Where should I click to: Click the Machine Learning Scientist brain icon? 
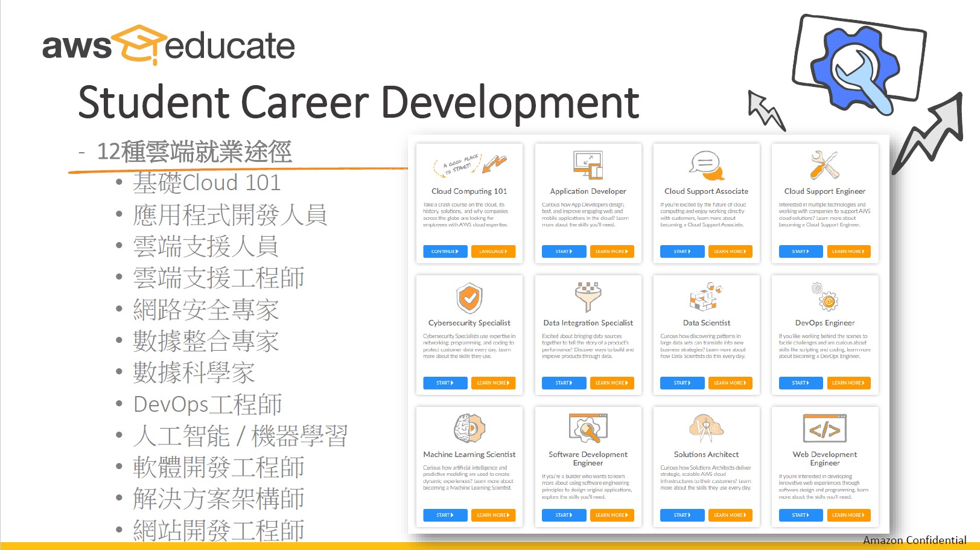[x=469, y=429]
